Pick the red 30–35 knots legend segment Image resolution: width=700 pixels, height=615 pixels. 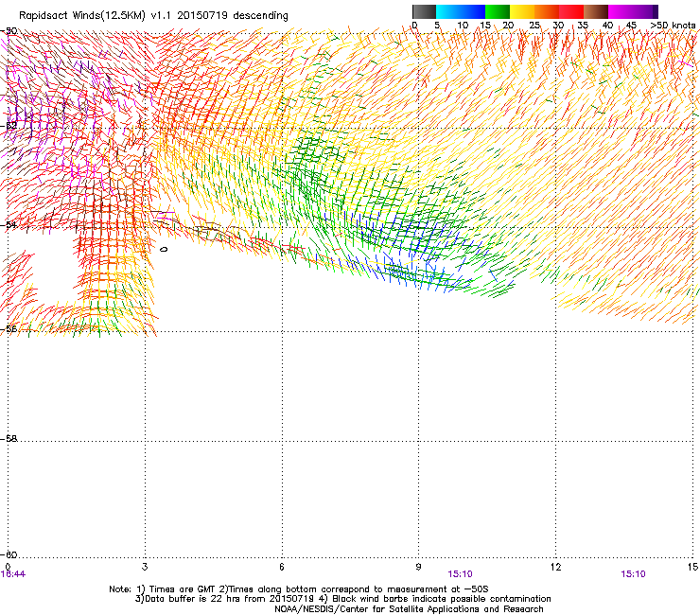click(571, 11)
